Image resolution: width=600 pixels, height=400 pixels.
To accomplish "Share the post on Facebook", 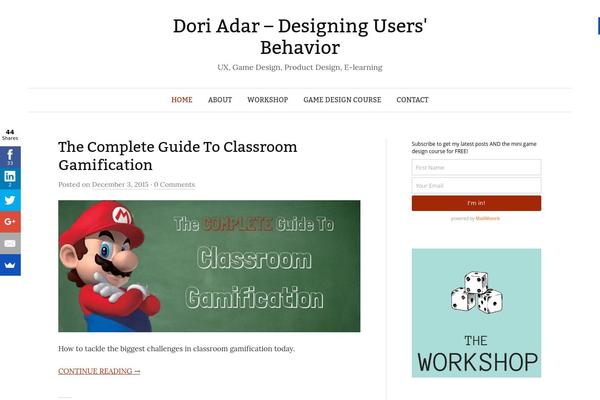I will point(10,157).
